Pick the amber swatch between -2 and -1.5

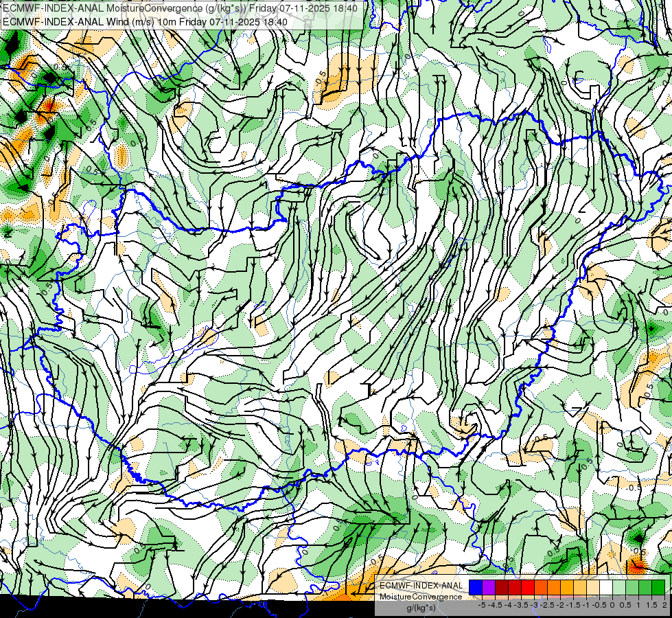567,588
